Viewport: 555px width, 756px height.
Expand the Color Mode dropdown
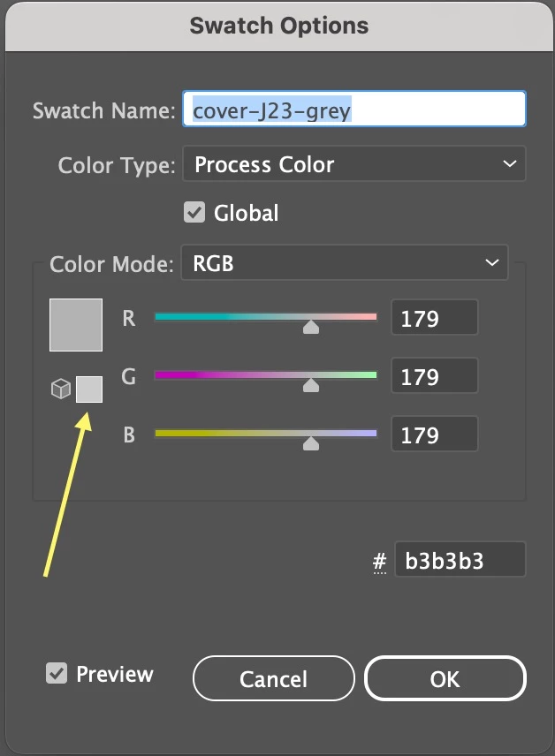click(345, 262)
